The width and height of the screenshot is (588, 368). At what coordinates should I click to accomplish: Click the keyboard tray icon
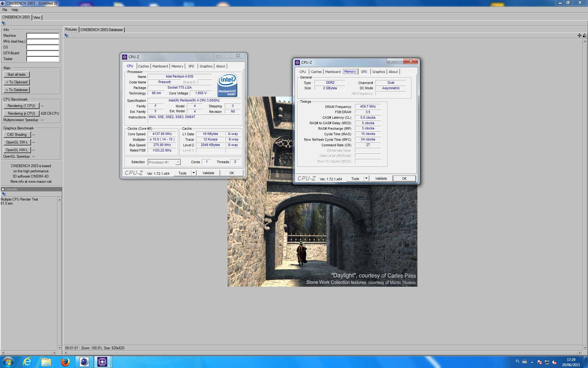point(525,362)
